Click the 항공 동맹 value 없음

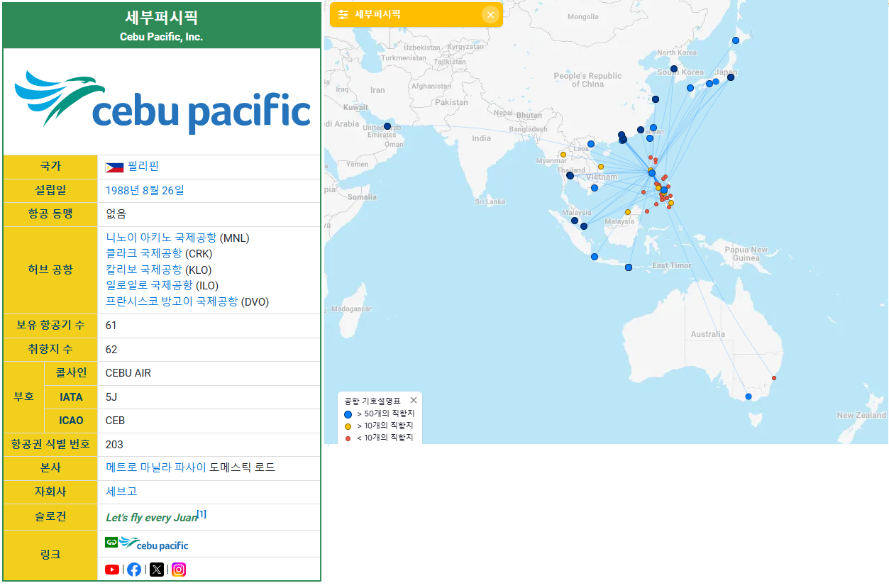click(x=116, y=213)
